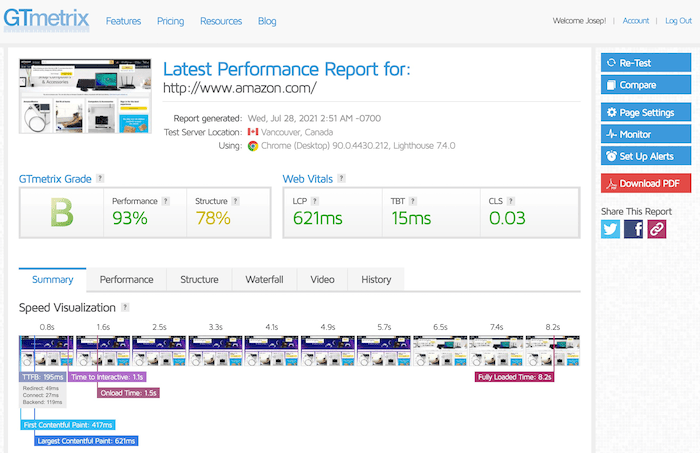Image resolution: width=700 pixels, height=453 pixels.
Task: Click the 15ms TBT value
Action: point(411,218)
